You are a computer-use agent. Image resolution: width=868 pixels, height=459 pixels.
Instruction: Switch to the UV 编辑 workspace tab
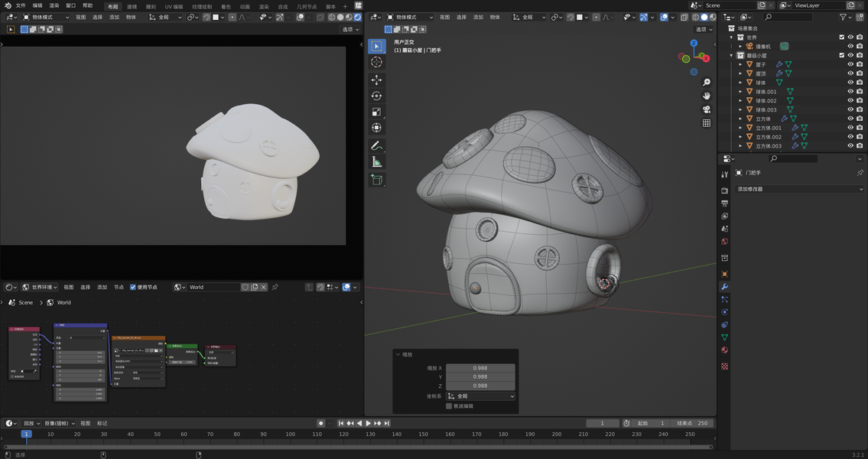(x=174, y=7)
